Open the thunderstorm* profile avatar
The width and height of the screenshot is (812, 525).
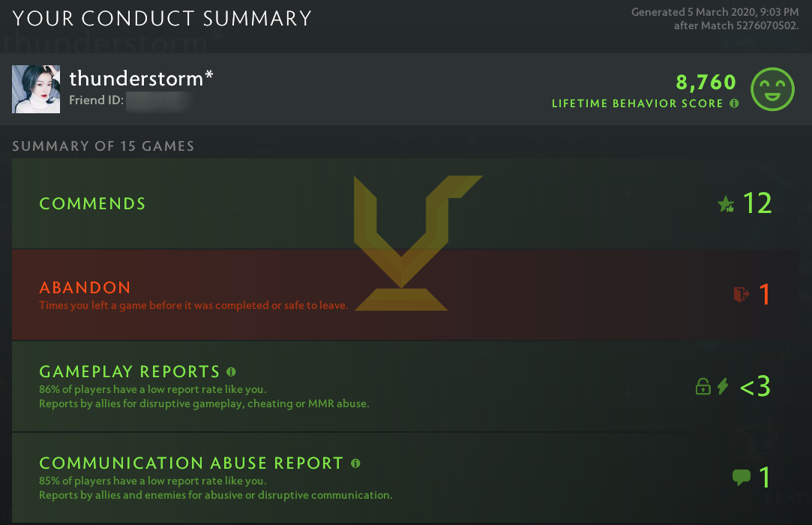tap(36, 89)
